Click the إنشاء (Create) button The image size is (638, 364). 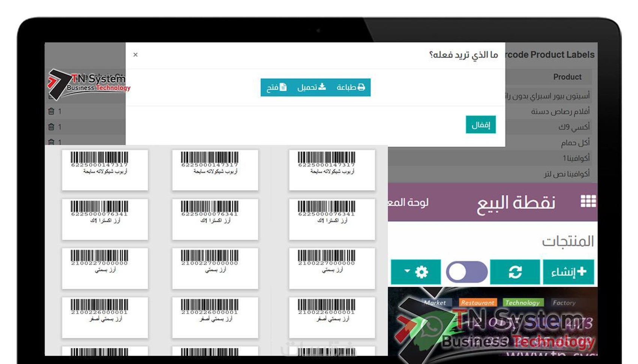(569, 272)
